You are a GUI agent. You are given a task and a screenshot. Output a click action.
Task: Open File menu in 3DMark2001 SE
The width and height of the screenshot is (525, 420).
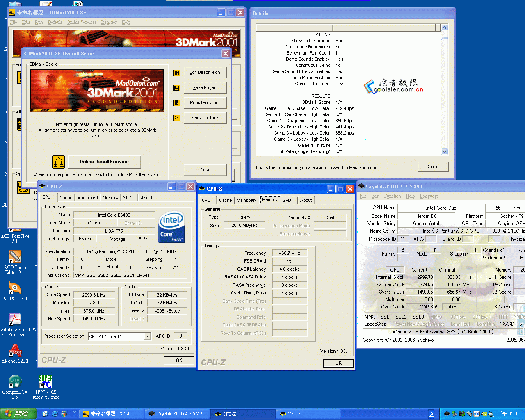tap(14, 22)
